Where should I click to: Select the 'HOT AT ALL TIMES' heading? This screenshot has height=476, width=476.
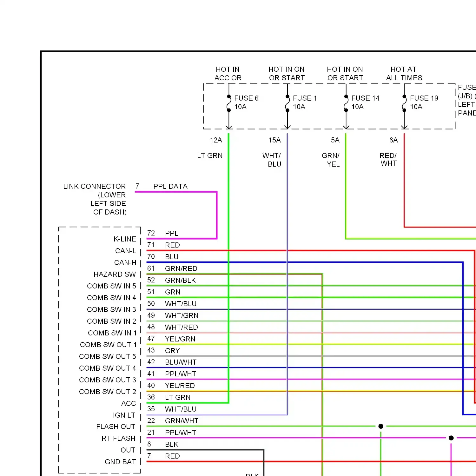pos(404,74)
